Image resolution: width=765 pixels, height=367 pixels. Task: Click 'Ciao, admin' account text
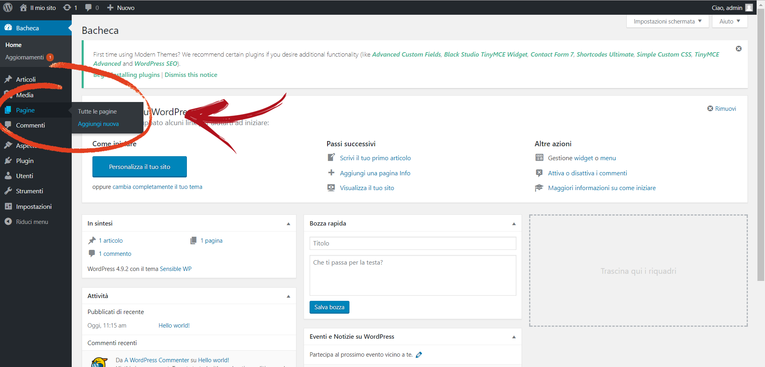726,8
